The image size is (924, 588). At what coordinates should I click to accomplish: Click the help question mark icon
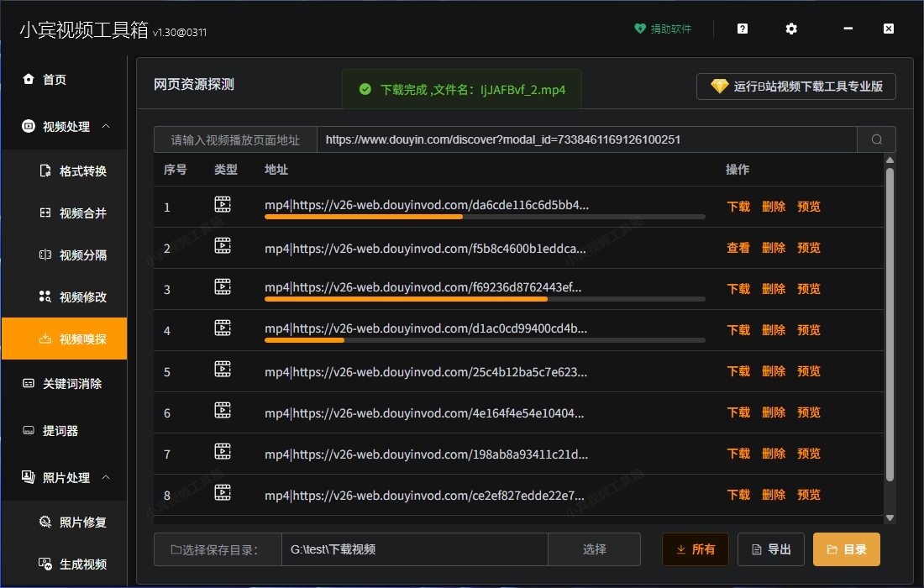tap(742, 28)
